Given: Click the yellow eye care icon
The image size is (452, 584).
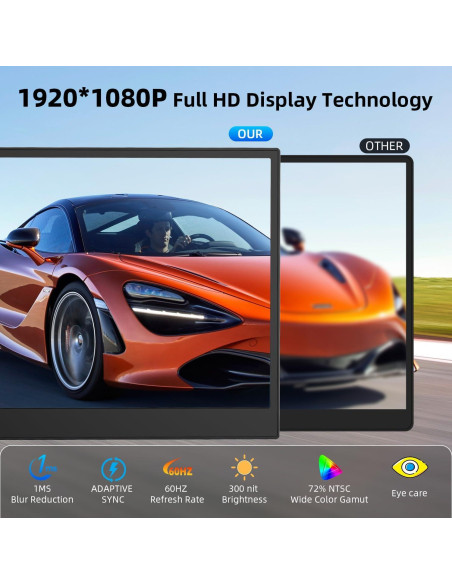Looking at the screenshot, I should [410, 467].
